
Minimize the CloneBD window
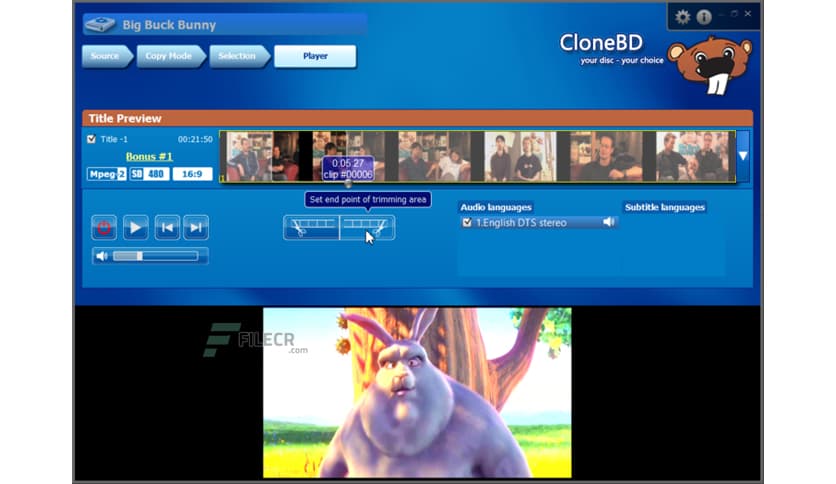click(721, 14)
